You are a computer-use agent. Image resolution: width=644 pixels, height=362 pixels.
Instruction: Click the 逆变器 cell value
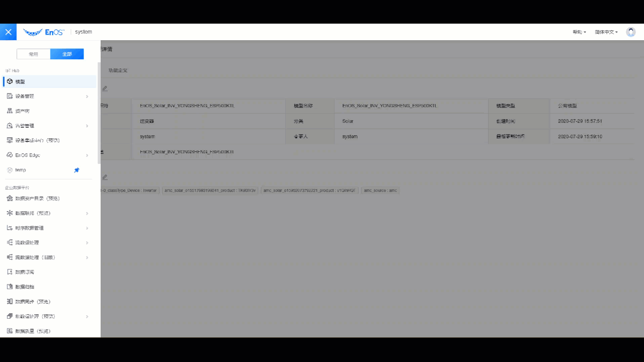click(x=146, y=121)
